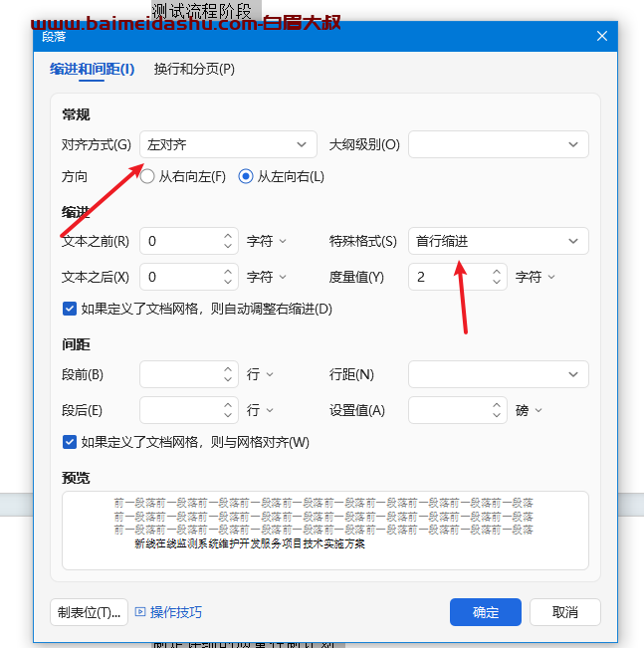Viewport: 644px width, 648px height.
Task: Open the 对齐方式 alignment dropdown
Action: click(228, 144)
